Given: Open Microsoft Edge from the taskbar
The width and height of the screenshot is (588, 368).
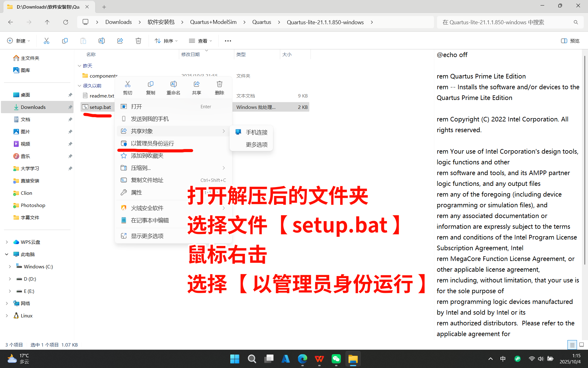Looking at the screenshot, I should coord(302,359).
